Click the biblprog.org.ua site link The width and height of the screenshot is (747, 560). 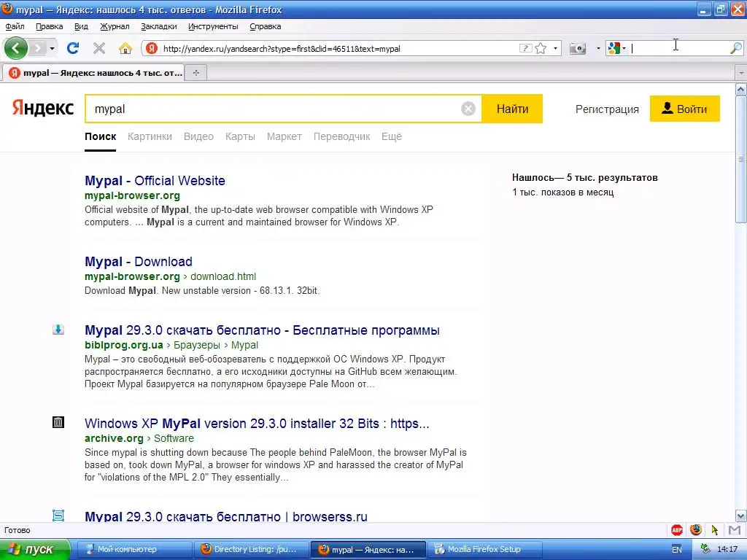click(x=124, y=345)
